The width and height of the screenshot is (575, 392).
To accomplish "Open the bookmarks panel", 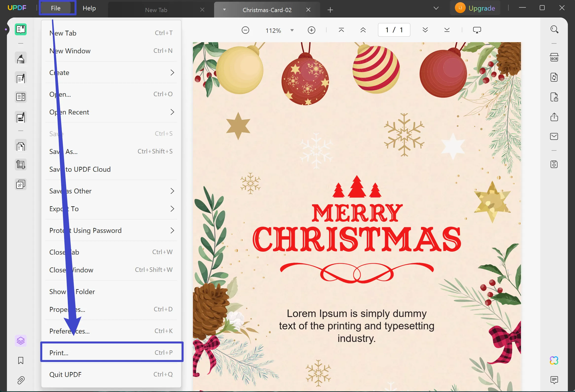I will click(20, 361).
